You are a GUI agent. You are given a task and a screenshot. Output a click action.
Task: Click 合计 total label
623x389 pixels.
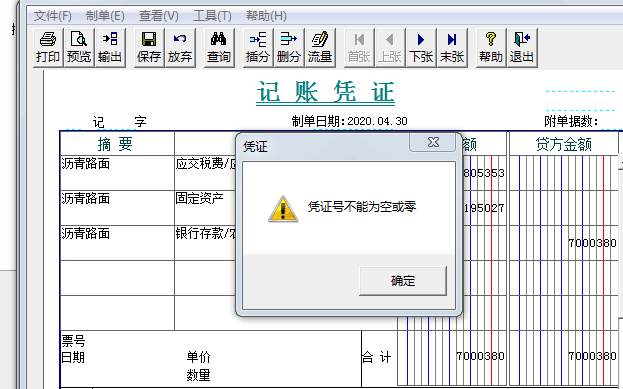click(376, 357)
